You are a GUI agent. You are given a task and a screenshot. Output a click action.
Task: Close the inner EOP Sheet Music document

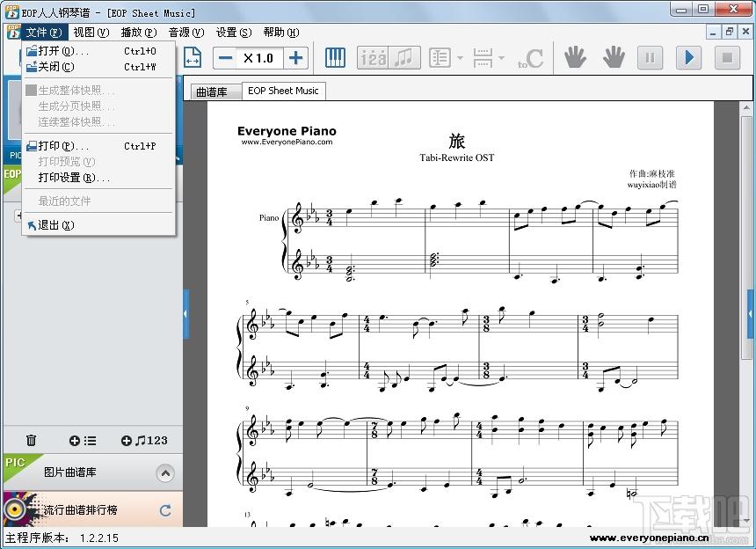coord(745,33)
